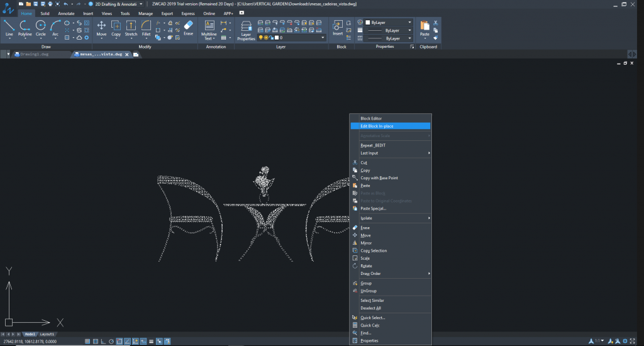Image resolution: width=644 pixels, height=346 pixels.
Task: Click the new drawing tab button
Action: (x=136, y=54)
